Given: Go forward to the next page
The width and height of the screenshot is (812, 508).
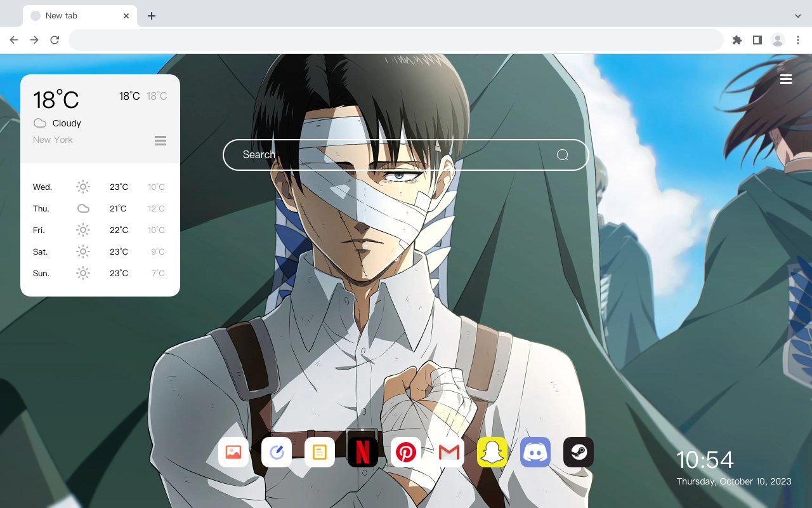Looking at the screenshot, I should point(34,40).
